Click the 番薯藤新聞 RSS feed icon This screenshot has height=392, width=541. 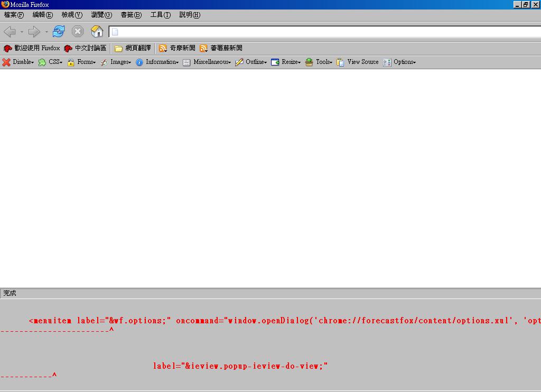click(x=203, y=48)
